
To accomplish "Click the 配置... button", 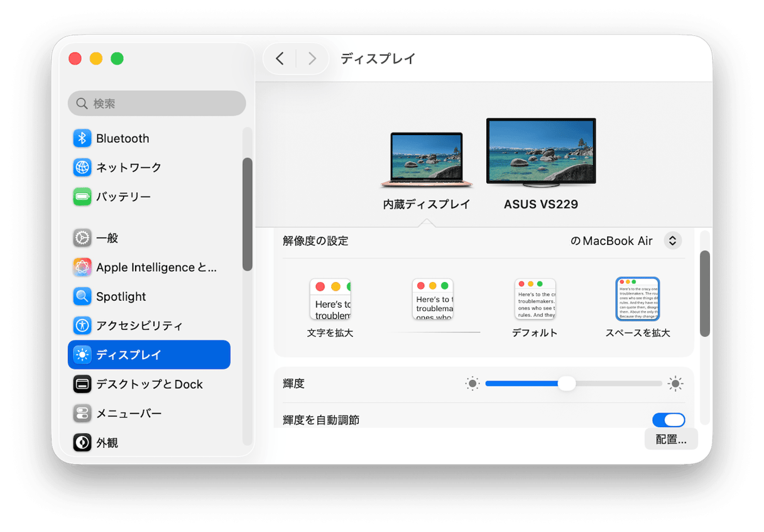I will click(671, 440).
